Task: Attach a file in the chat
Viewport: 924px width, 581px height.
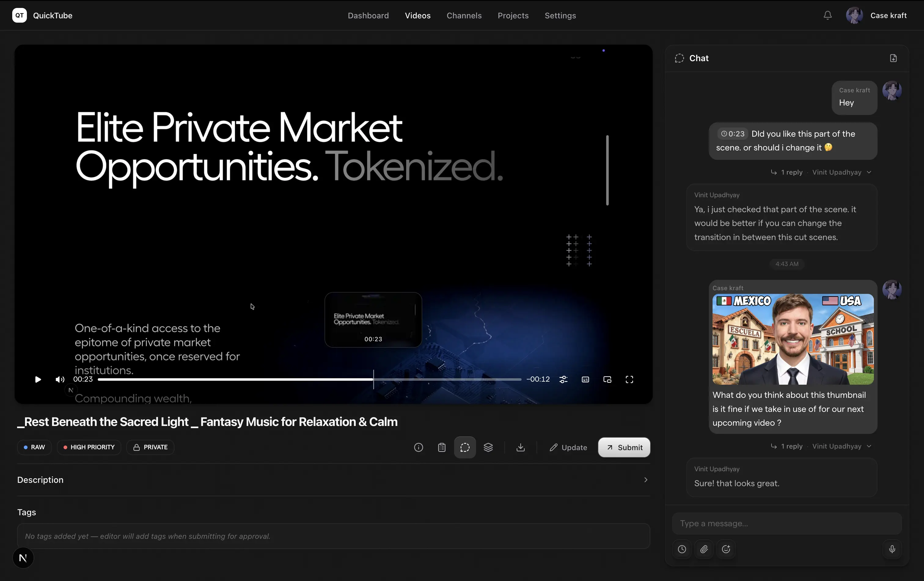Action: [704, 549]
